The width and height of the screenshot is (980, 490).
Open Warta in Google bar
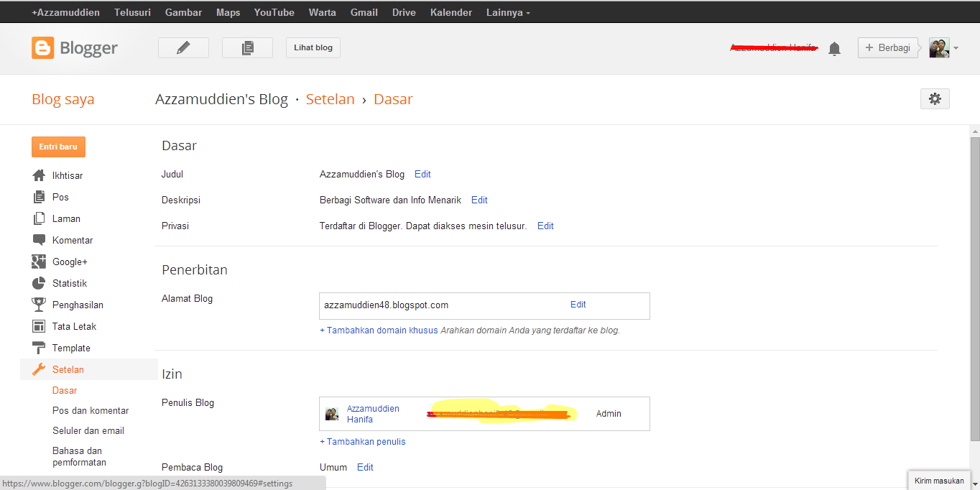(x=323, y=12)
